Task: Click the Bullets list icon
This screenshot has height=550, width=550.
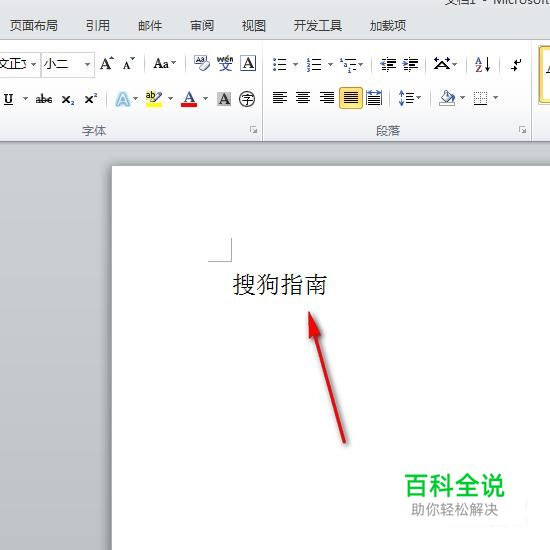Action: 280,65
